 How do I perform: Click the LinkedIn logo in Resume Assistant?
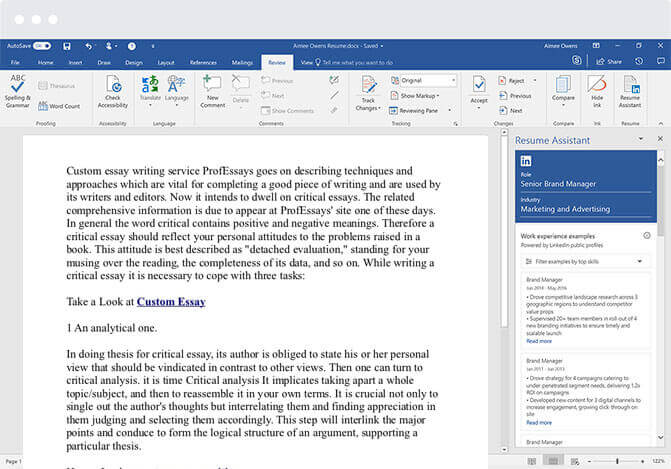point(526,161)
